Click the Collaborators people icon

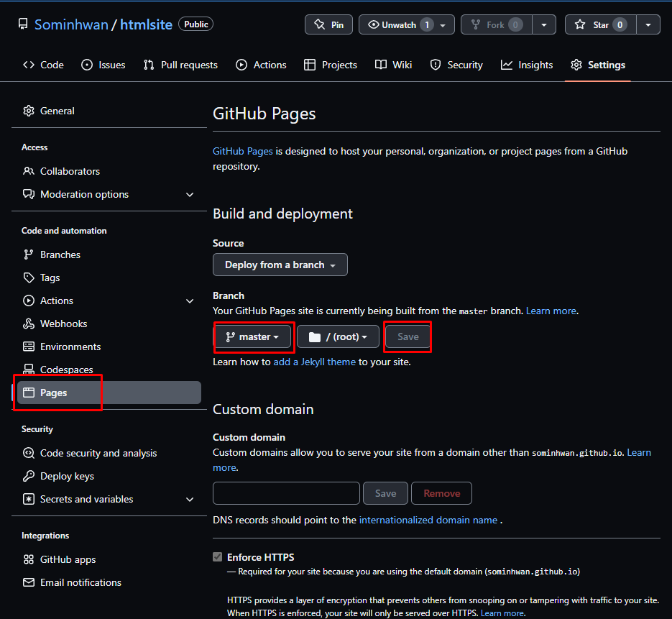(29, 171)
